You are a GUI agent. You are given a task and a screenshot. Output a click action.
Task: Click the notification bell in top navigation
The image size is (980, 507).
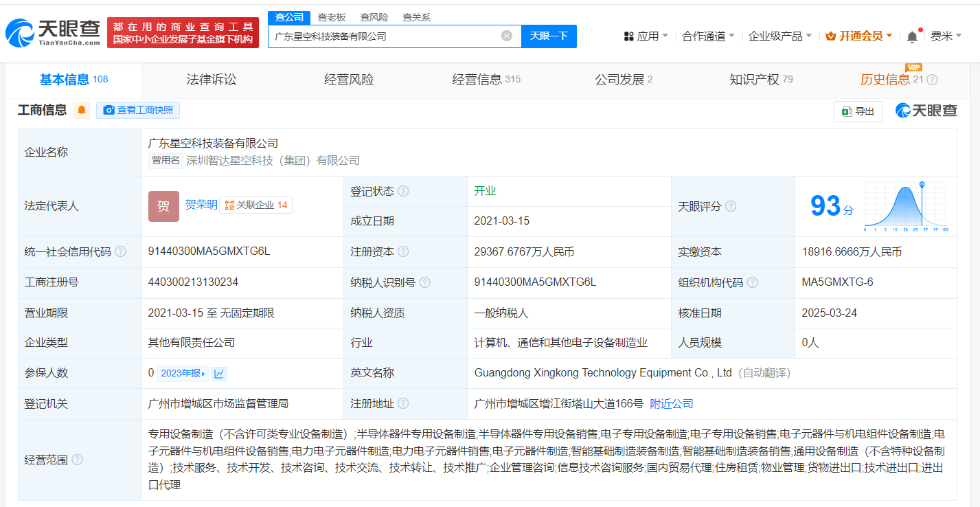(x=912, y=36)
